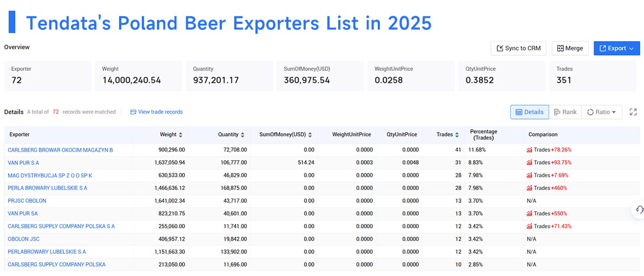Switch to the Rank view tab
The image size is (644, 276).
pyautogui.click(x=565, y=112)
